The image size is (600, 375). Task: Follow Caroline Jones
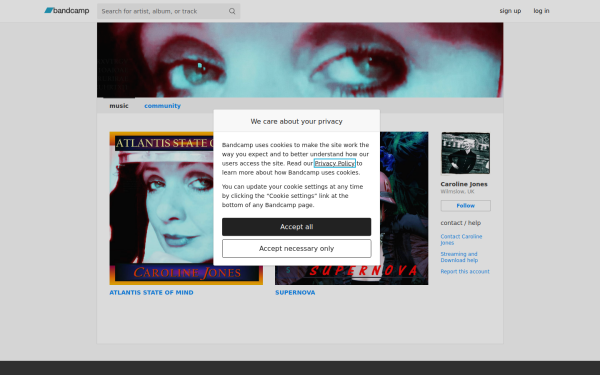[x=465, y=206]
